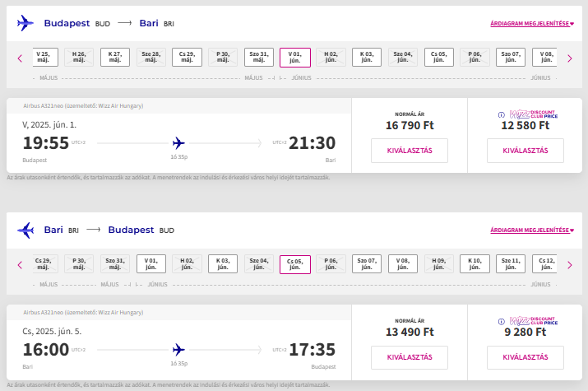Screen dimensions: 588x391
Task: Select return date Szo 07, jún.
Action: tap(367, 264)
